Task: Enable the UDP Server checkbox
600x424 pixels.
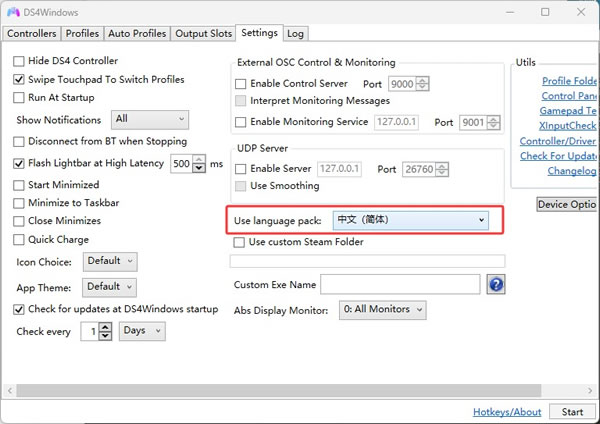Action: pos(240,170)
